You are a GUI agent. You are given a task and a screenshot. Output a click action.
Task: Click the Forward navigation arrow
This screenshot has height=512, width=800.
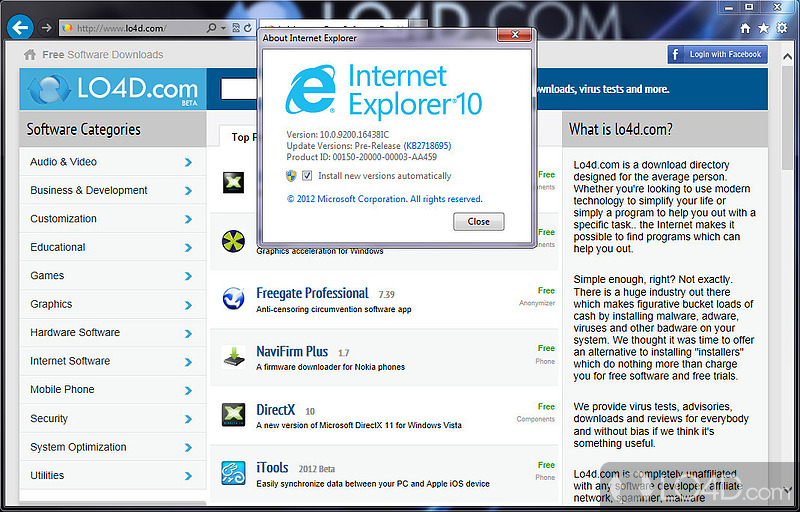tap(46, 28)
